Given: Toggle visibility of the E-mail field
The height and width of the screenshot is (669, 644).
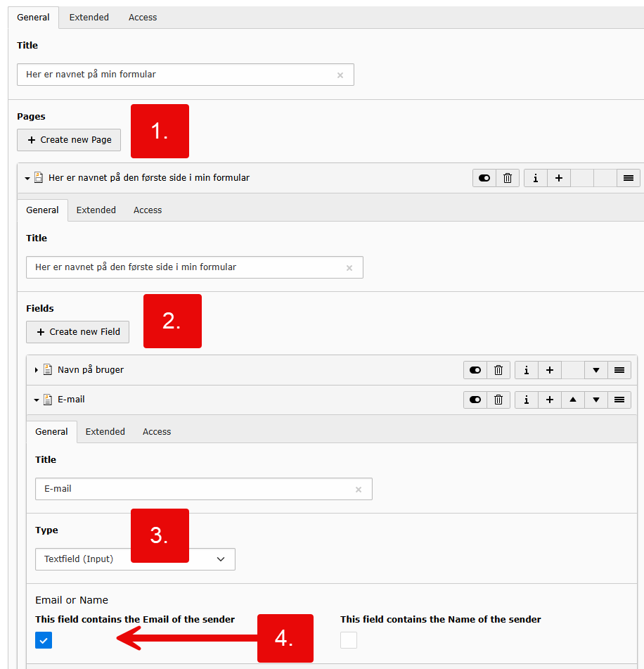Looking at the screenshot, I should 475,400.
